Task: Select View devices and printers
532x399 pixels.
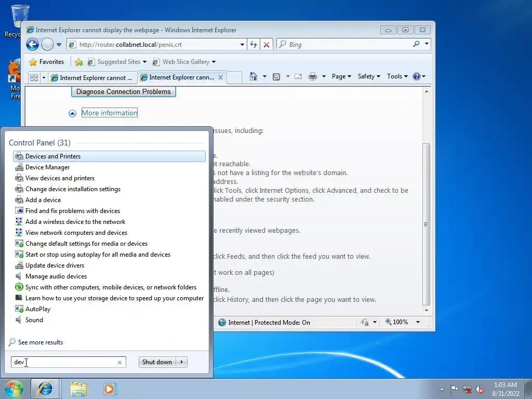Action: 109,178
